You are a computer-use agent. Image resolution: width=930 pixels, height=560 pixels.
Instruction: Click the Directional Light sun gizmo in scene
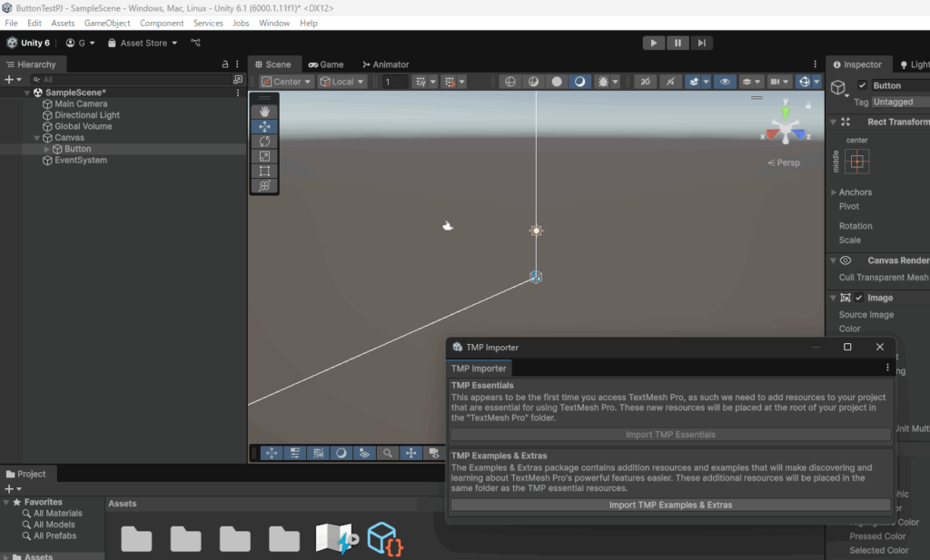536,231
